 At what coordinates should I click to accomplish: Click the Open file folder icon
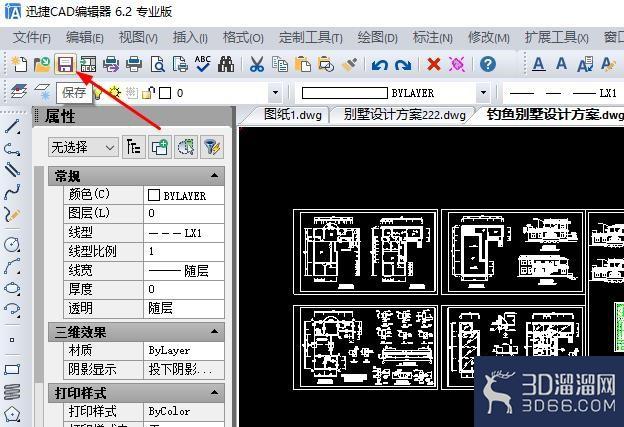tap(42, 64)
